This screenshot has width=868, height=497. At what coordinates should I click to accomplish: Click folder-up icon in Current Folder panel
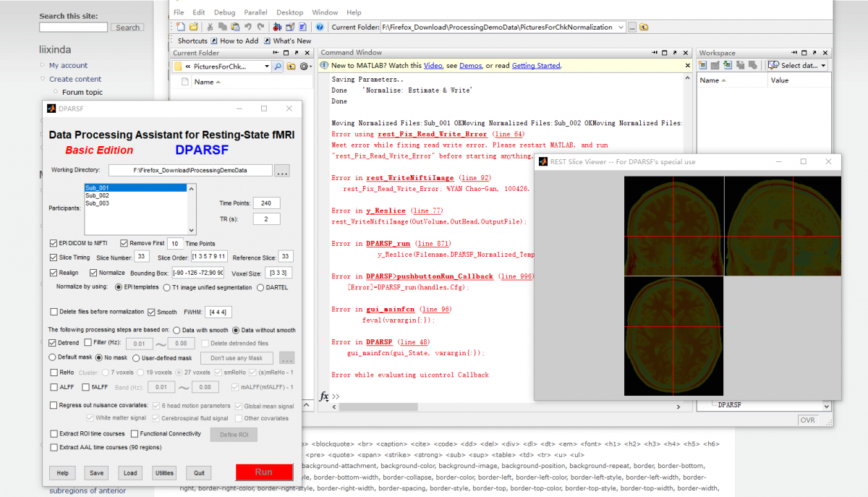click(x=292, y=66)
